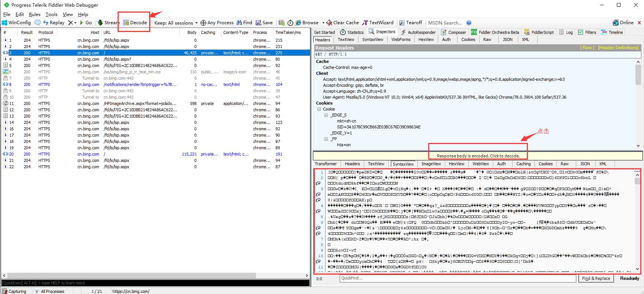The image size is (644, 294).
Task: Select session 11 HPImageArchive.aspx row
Action: click(x=156, y=103)
